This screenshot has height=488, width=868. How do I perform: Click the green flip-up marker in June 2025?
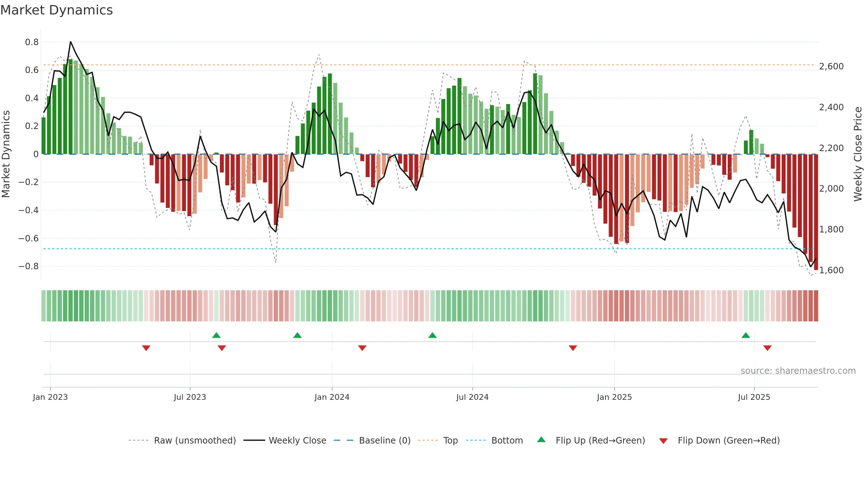click(x=745, y=335)
